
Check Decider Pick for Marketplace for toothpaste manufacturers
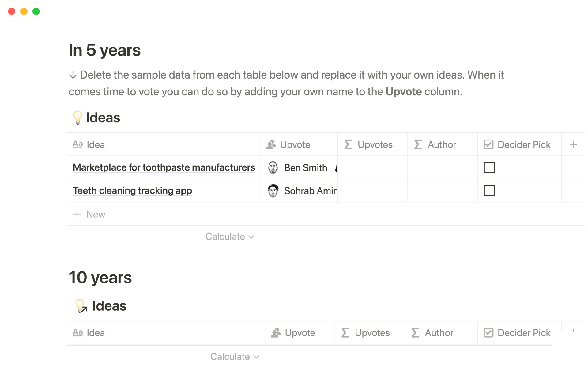[x=489, y=168]
